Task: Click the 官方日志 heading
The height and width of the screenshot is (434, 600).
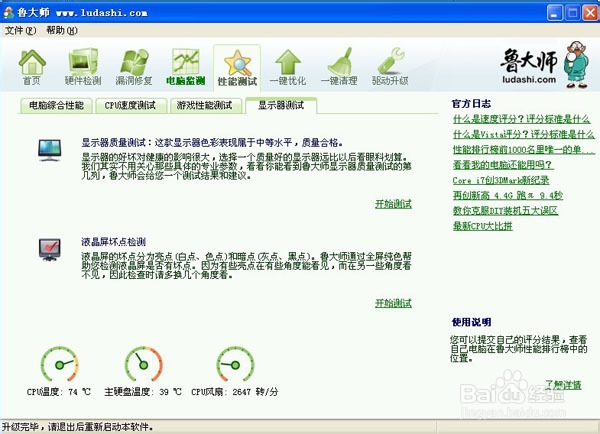Action: 471,104
